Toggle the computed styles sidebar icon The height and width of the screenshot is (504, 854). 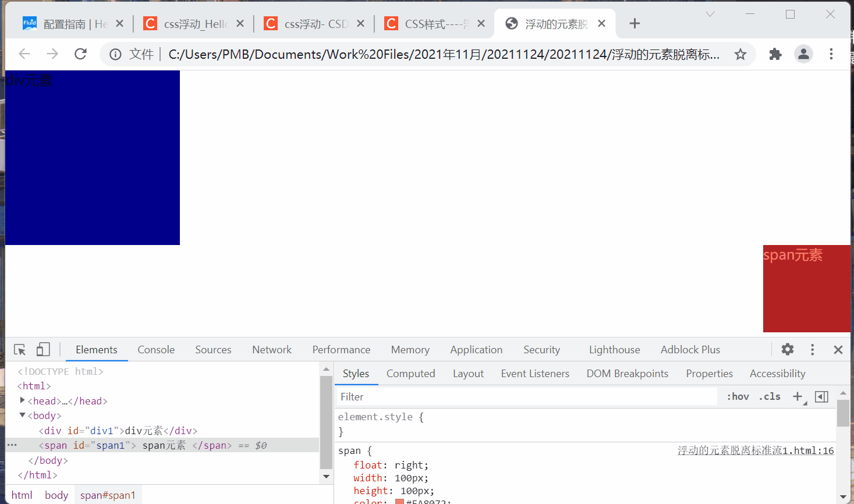(821, 396)
